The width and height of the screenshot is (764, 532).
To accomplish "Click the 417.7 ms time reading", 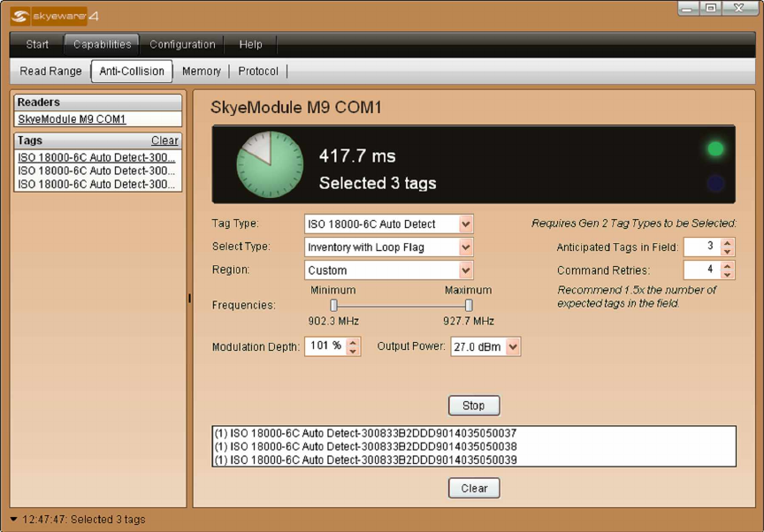I will (x=357, y=156).
